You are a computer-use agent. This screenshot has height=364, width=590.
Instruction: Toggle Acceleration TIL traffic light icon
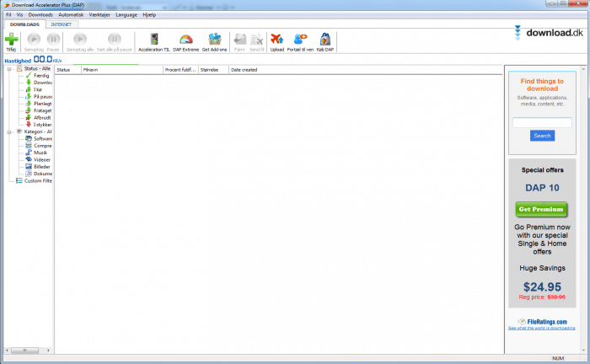[x=154, y=40]
